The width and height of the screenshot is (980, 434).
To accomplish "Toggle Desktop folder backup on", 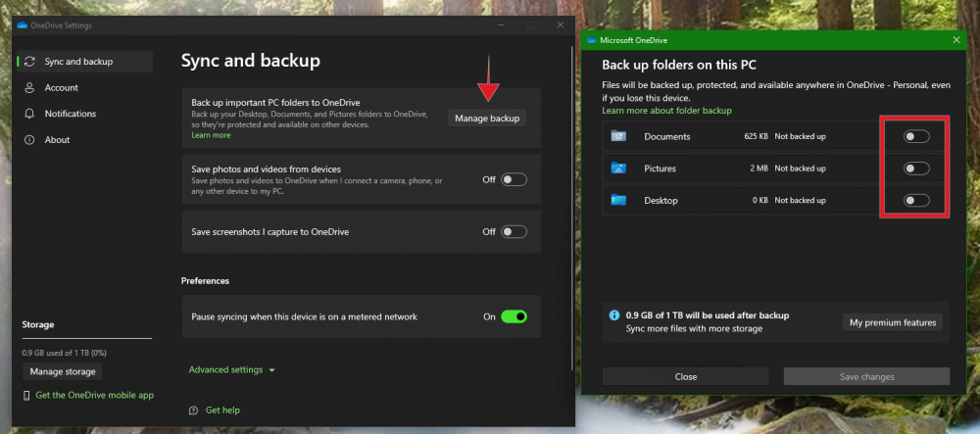I will 916,201.
